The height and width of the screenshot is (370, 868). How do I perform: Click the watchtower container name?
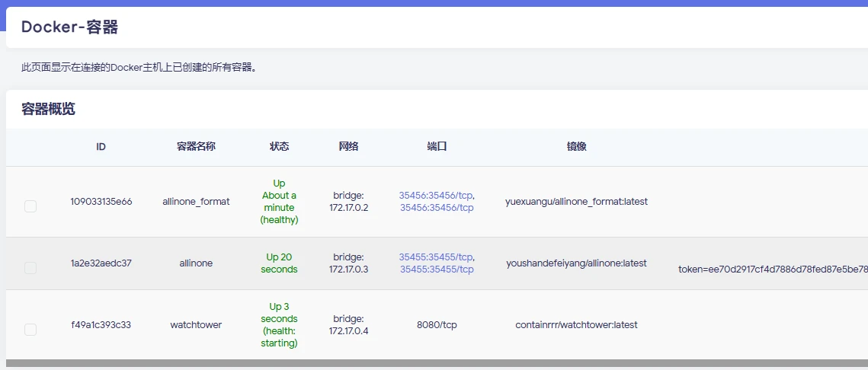[196, 324]
